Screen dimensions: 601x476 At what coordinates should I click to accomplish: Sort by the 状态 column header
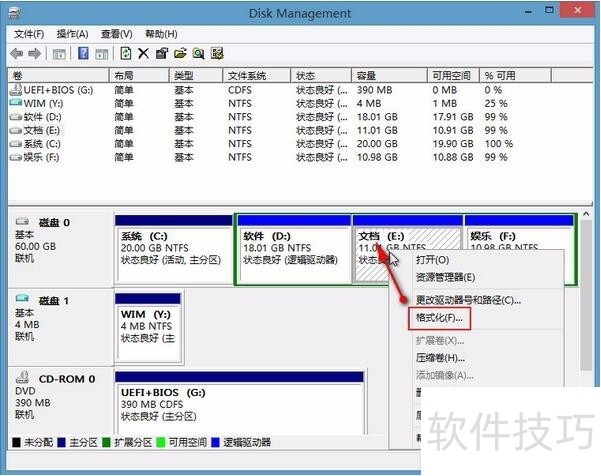(x=321, y=76)
